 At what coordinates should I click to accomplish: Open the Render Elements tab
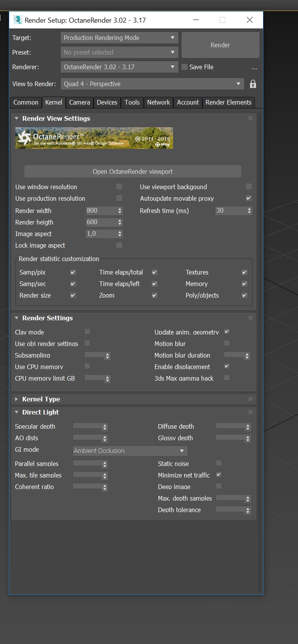(x=228, y=102)
